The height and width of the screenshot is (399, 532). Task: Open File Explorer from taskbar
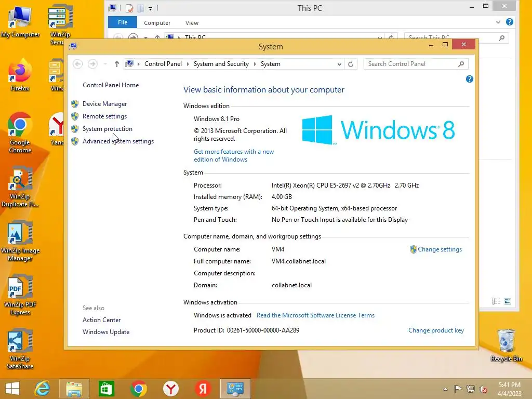point(74,389)
